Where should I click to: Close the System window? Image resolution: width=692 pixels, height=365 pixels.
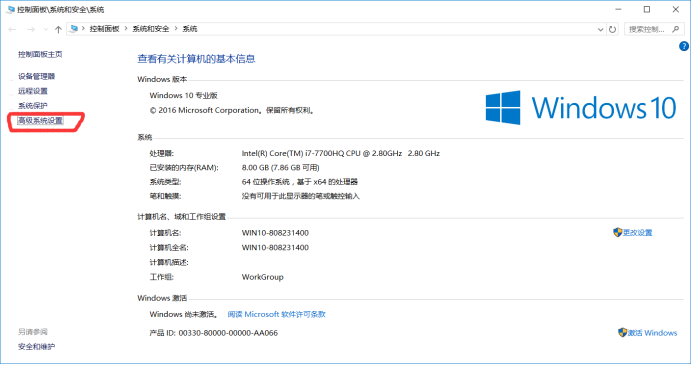click(676, 9)
